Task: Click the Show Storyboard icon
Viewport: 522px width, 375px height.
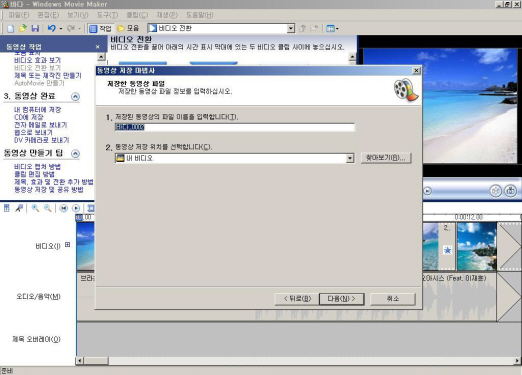Action: 90,209
